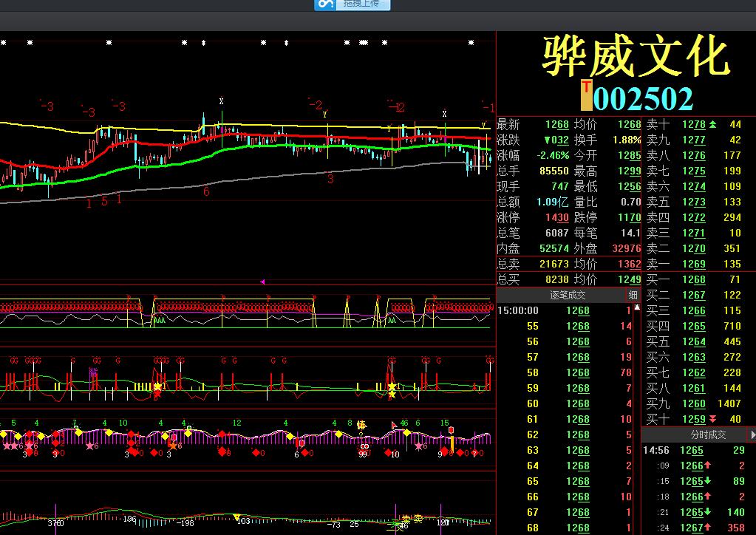Click the 买四 price 1265
This screenshot has height=535, width=756.
coord(694,327)
